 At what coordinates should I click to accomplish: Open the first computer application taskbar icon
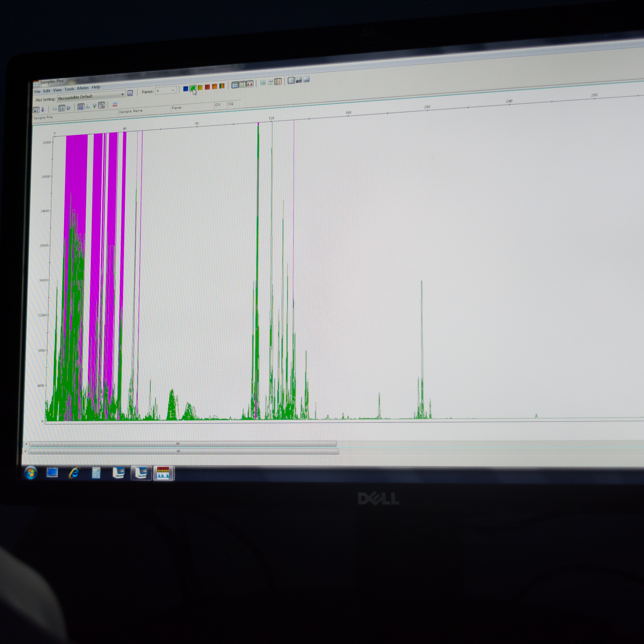click(119, 473)
